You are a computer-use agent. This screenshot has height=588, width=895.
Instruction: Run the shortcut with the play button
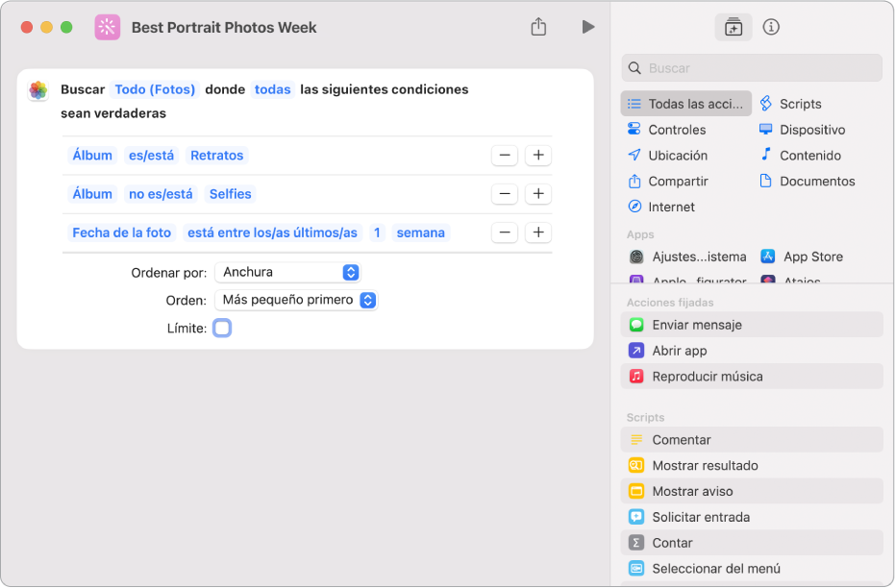[588, 27]
